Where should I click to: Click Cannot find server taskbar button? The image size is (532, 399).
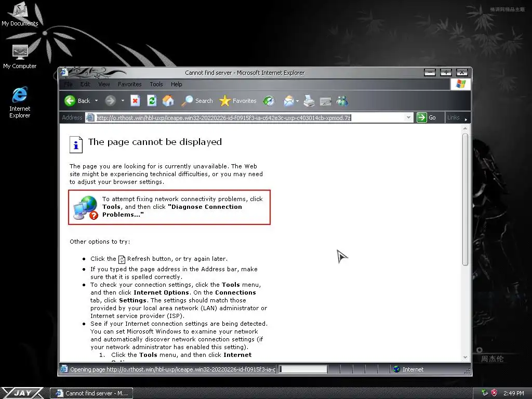91,393
